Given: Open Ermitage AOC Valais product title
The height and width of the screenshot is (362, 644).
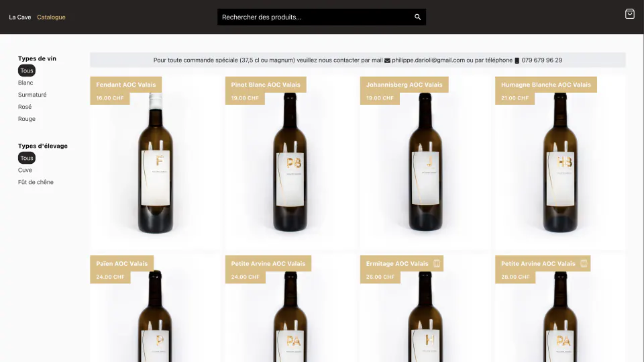Looking at the screenshot, I should [397, 264].
